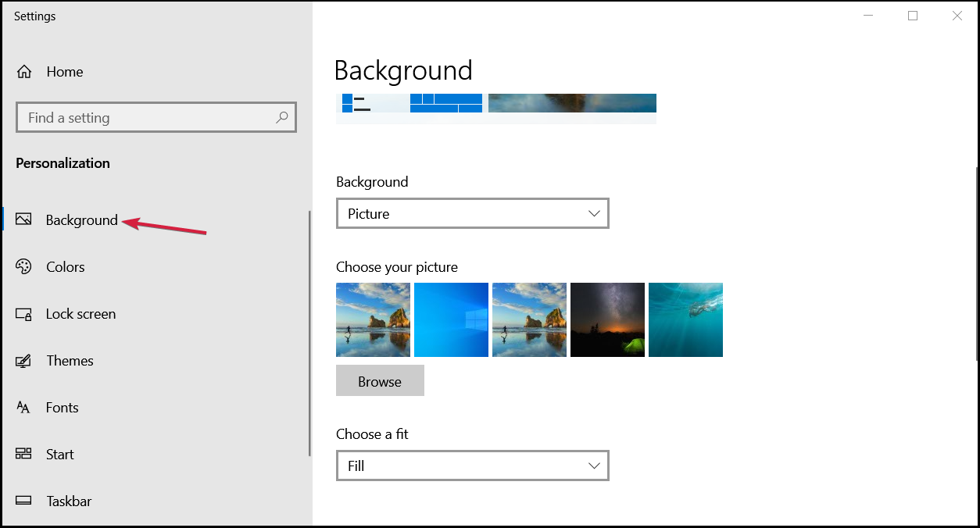Image resolution: width=980 pixels, height=528 pixels.
Task: Focus the Find a setting search field
Action: click(156, 118)
